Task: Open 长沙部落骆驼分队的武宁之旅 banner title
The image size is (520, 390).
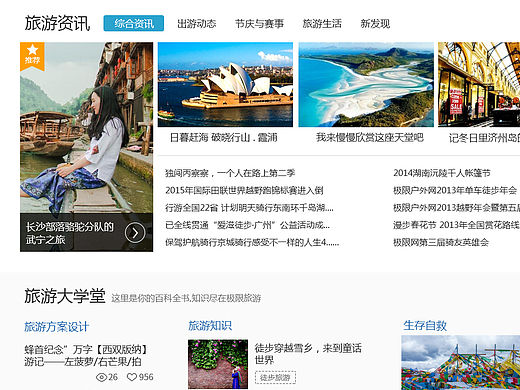Action: (70, 233)
